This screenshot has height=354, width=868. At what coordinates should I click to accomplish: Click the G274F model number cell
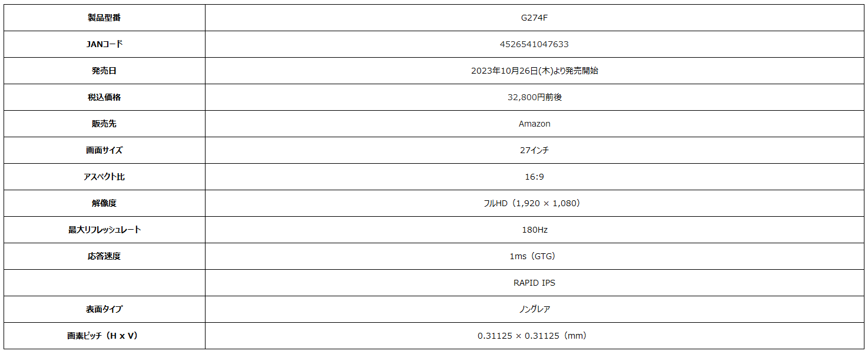[535, 18]
